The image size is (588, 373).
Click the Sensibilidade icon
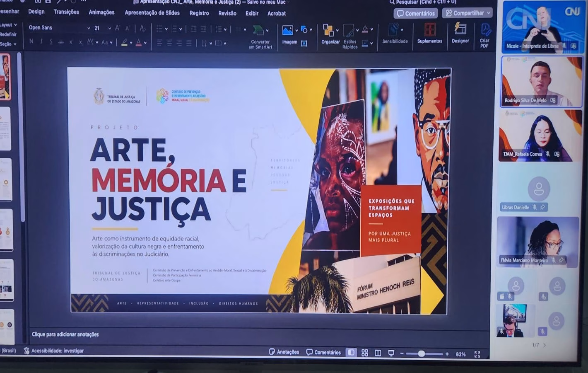393,30
